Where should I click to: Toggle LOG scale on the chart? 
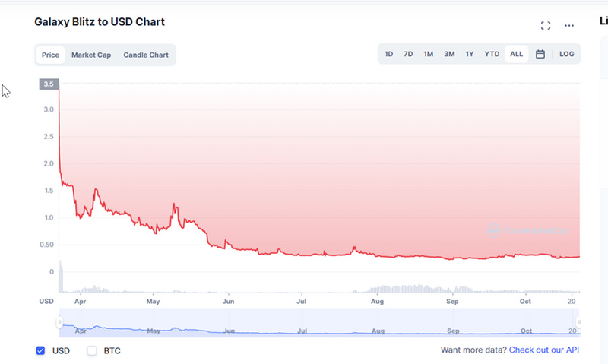tap(567, 54)
